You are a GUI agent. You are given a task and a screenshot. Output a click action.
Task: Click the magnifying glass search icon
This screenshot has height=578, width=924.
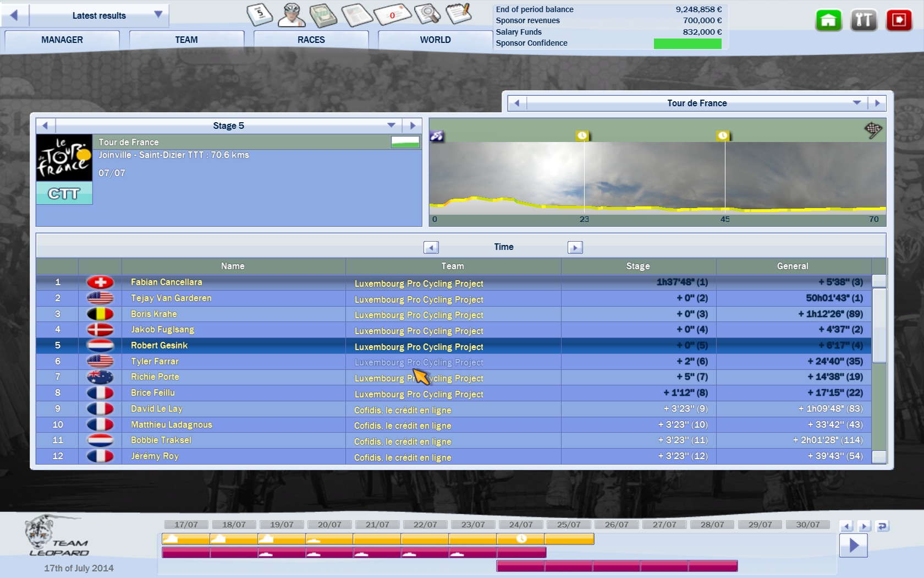[x=427, y=14]
